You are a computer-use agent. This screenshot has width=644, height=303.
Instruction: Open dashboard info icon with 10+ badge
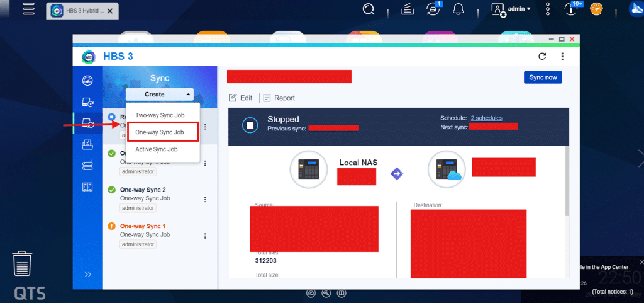tap(570, 9)
